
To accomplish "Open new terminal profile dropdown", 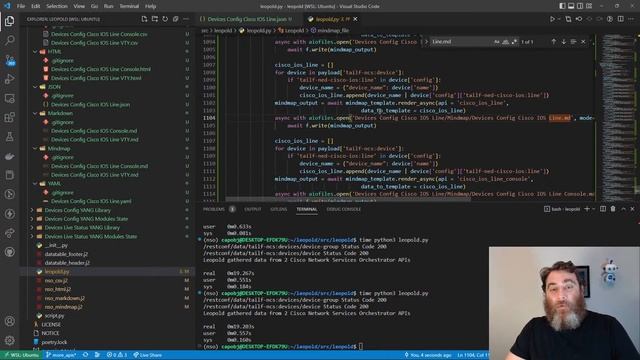I will click(x=593, y=209).
